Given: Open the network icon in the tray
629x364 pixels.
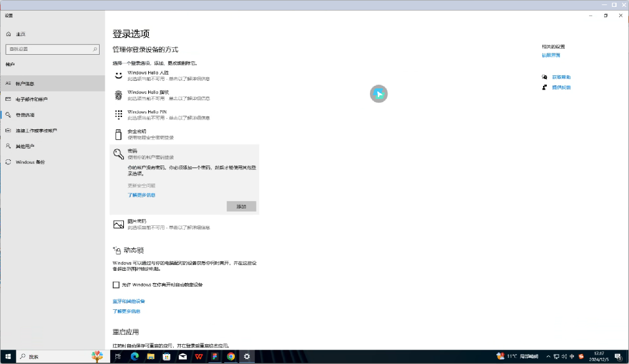Looking at the screenshot, I should [x=556, y=357].
